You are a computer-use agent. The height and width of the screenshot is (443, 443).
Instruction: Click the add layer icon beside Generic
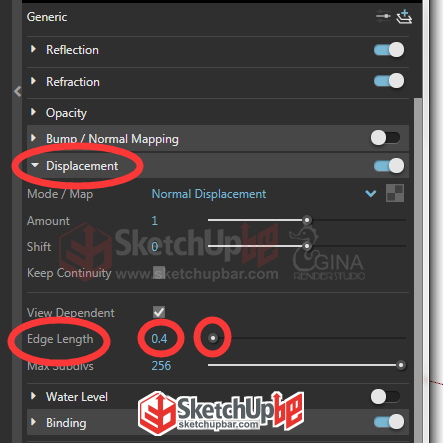(404, 17)
